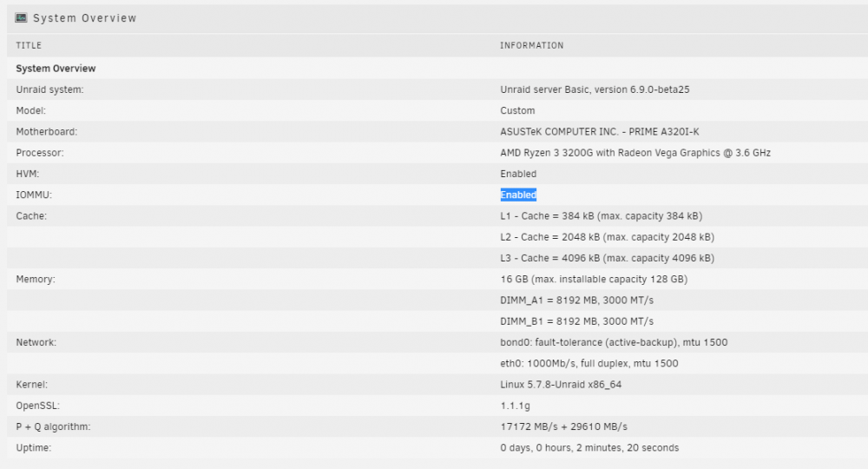Select the HVM Enabled value

pyautogui.click(x=518, y=174)
